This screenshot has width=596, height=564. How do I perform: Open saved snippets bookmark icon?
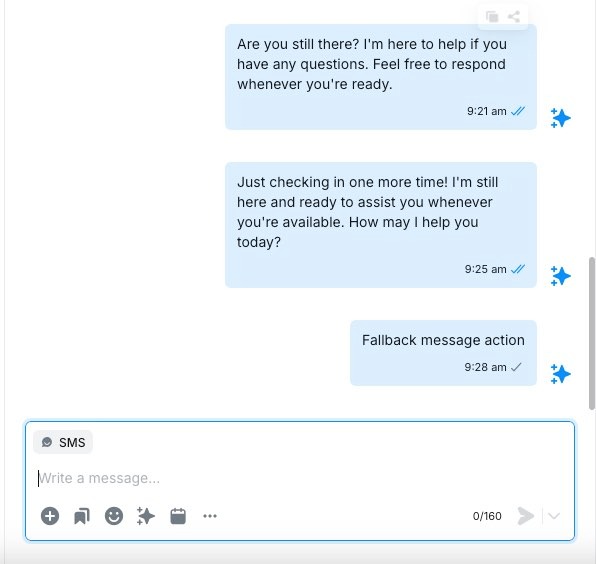pos(82,516)
